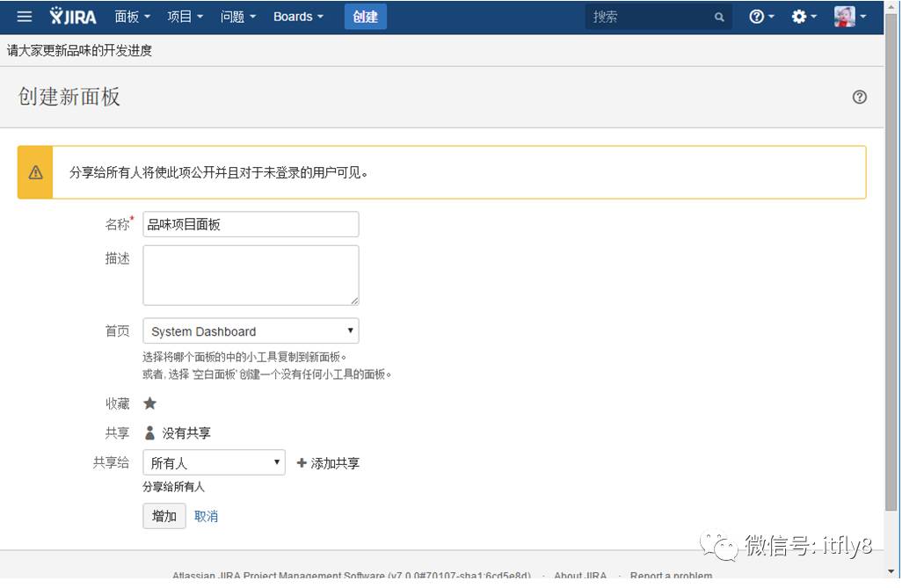Click the 取消 cancel link

206,516
